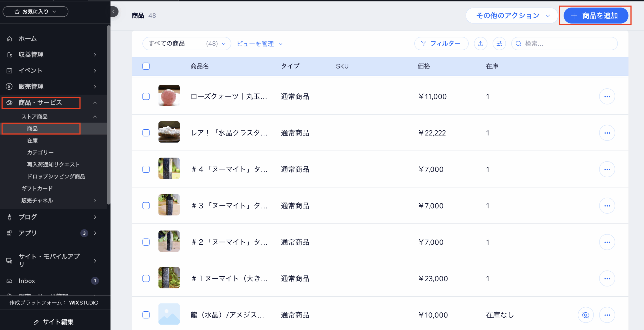Screen dimensions: 644x330
Task: Open 在庫 in sidebar menu
Action: point(32,140)
